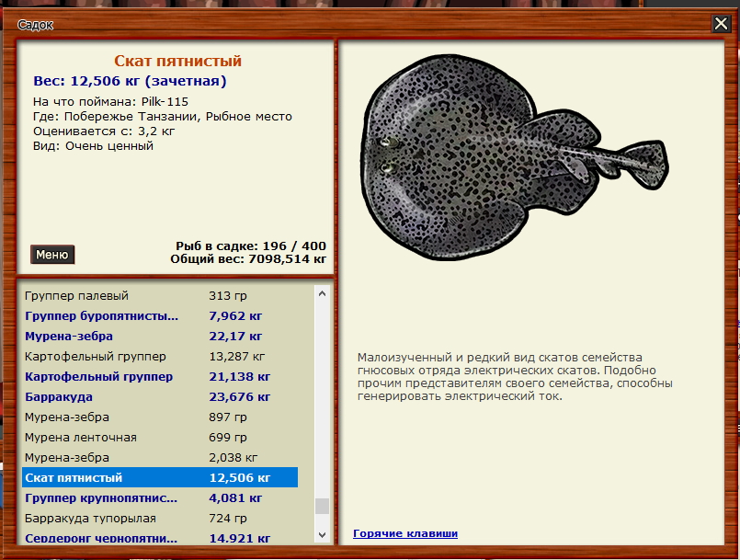Click the fish list scrollbar thumb
Image resolution: width=740 pixels, height=560 pixels.
[x=323, y=506]
